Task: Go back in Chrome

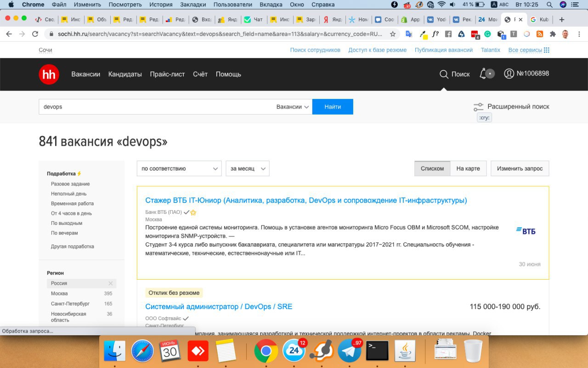Action: pos(9,34)
